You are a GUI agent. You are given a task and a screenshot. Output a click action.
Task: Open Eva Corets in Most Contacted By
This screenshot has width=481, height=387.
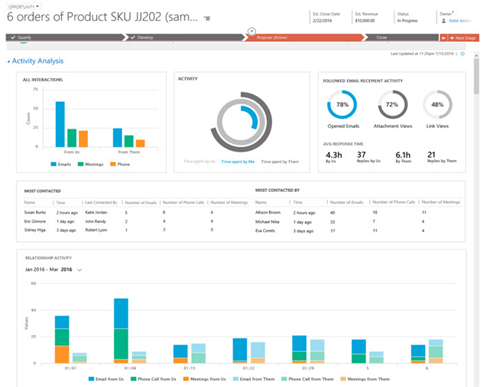point(265,231)
